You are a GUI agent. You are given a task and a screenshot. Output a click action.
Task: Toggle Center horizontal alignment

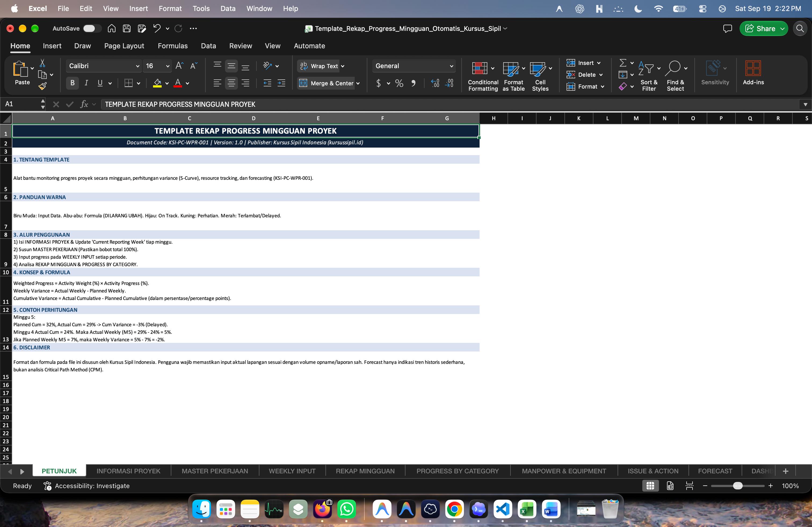pos(231,83)
